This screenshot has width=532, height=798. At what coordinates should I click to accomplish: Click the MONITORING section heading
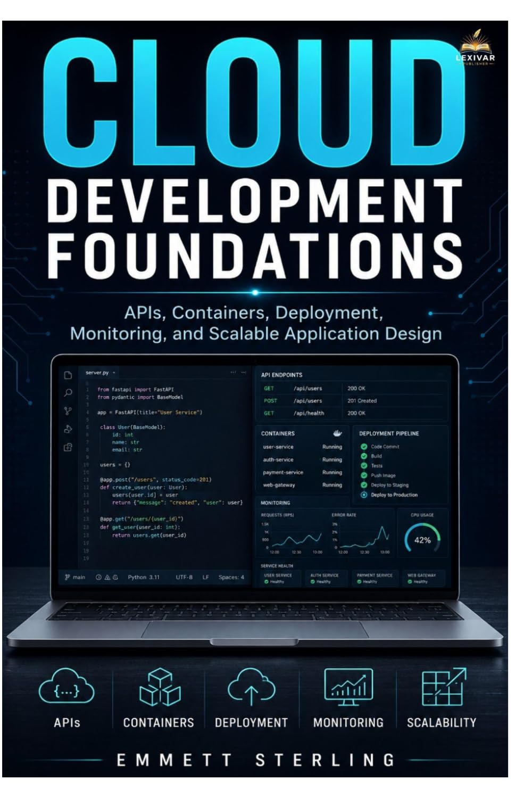pyautogui.click(x=275, y=503)
